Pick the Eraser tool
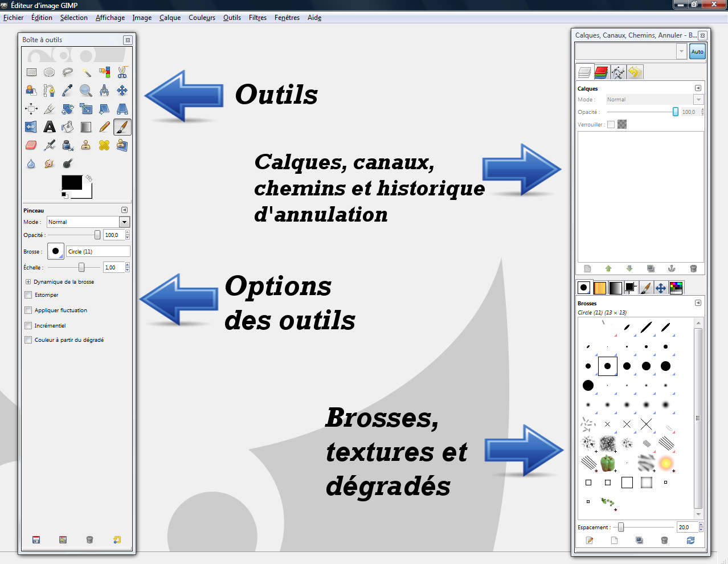The height and width of the screenshot is (564, 728). coord(31,145)
